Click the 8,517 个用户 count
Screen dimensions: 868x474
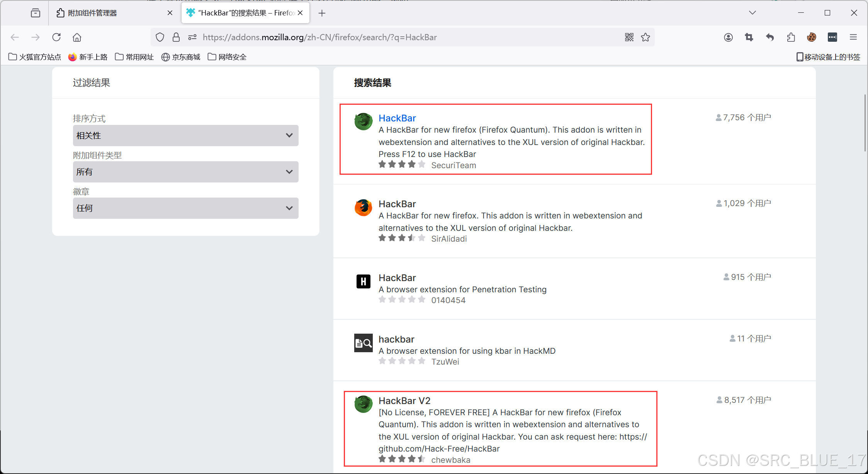744,400
